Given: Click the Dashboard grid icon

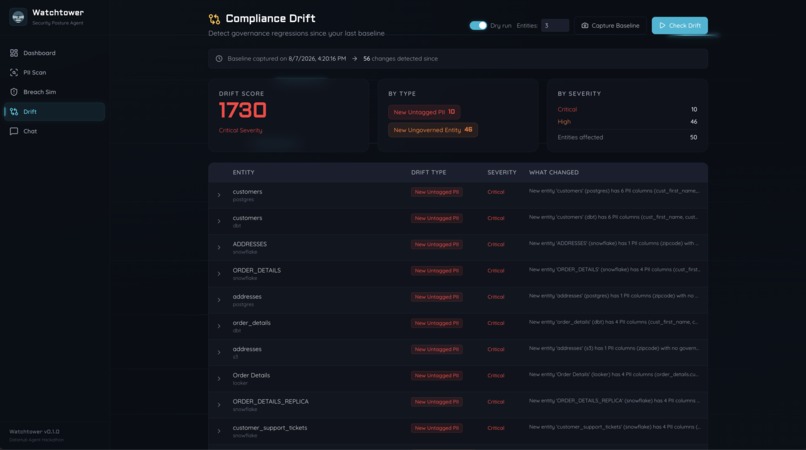Looking at the screenshot, I should (x=14, y=53).
